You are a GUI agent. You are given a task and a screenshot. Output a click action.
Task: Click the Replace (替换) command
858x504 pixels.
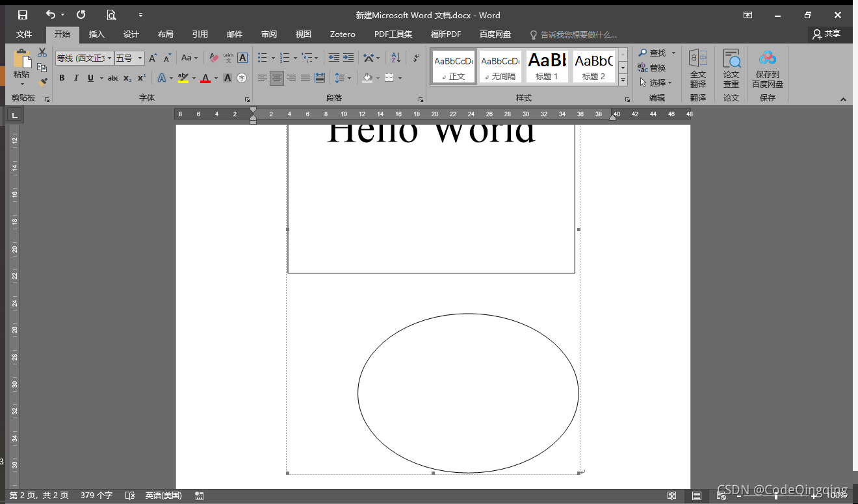coord(652,68)
